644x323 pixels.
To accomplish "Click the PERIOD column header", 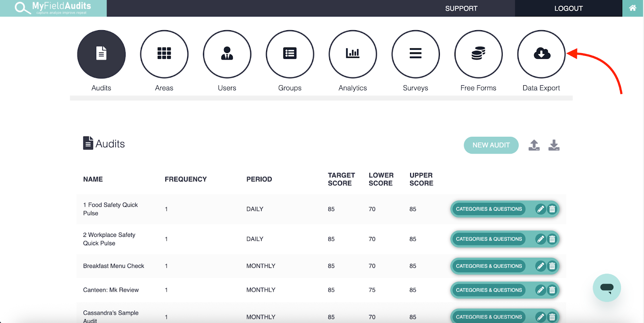I will pyautogui.click(x=259, y=179).
